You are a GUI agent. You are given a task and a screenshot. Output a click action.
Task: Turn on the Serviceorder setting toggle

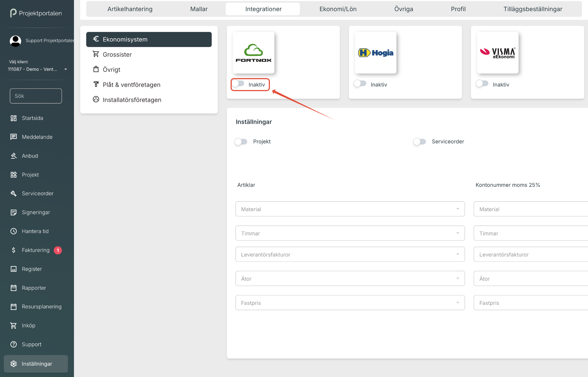pyautogui.click(x=419, y=142)
